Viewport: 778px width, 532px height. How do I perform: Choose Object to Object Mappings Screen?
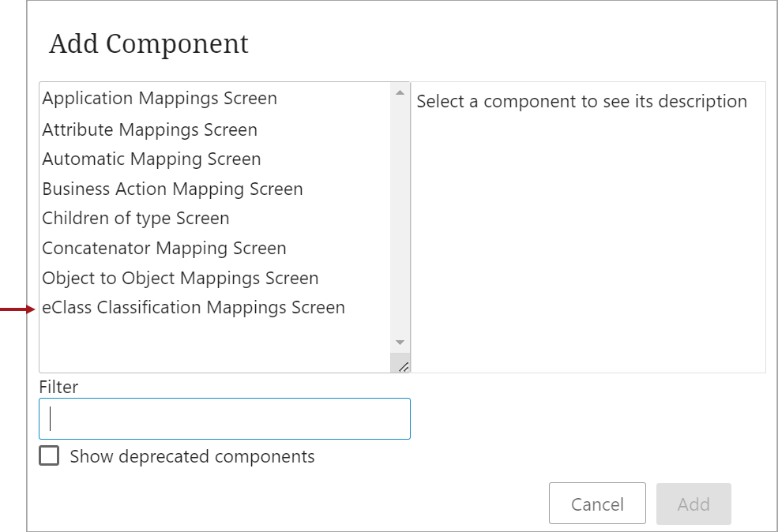click(x=215, y=278)
